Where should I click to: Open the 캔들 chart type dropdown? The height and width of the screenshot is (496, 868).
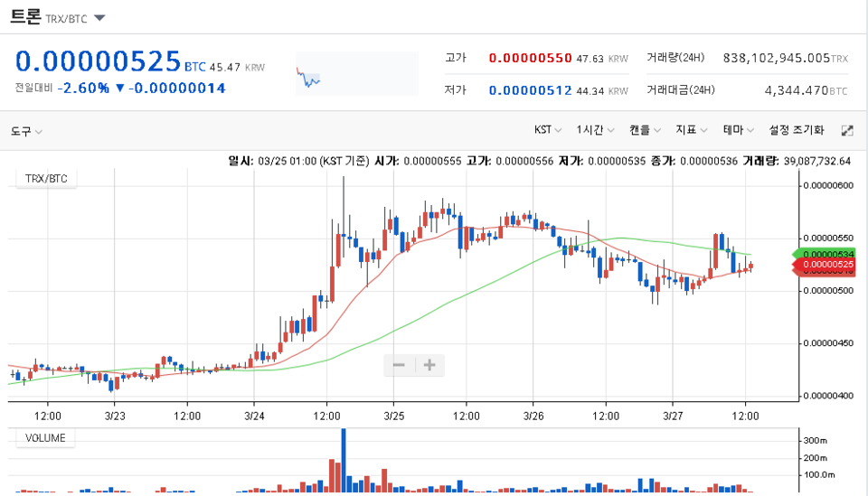click(x=645, y=130)
